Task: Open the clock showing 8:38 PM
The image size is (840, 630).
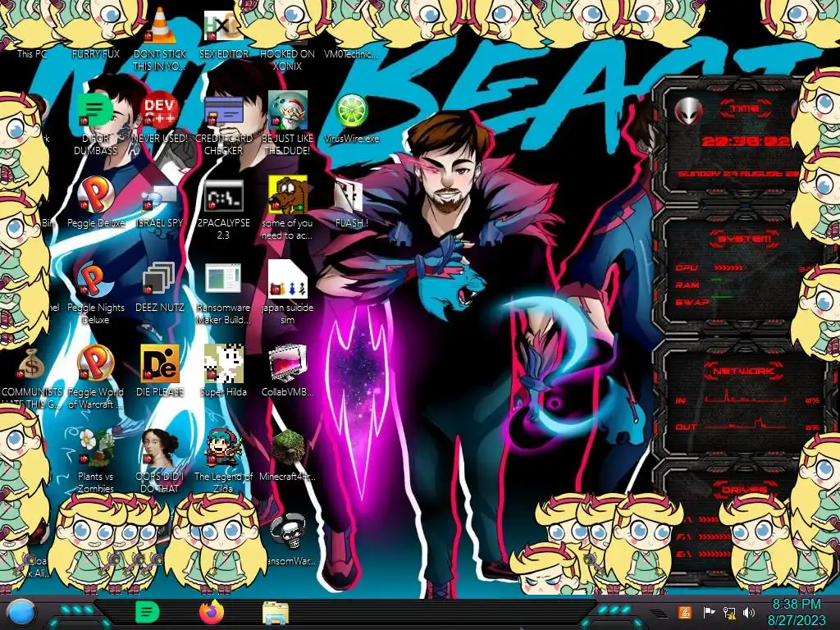Action: (797, 612)
